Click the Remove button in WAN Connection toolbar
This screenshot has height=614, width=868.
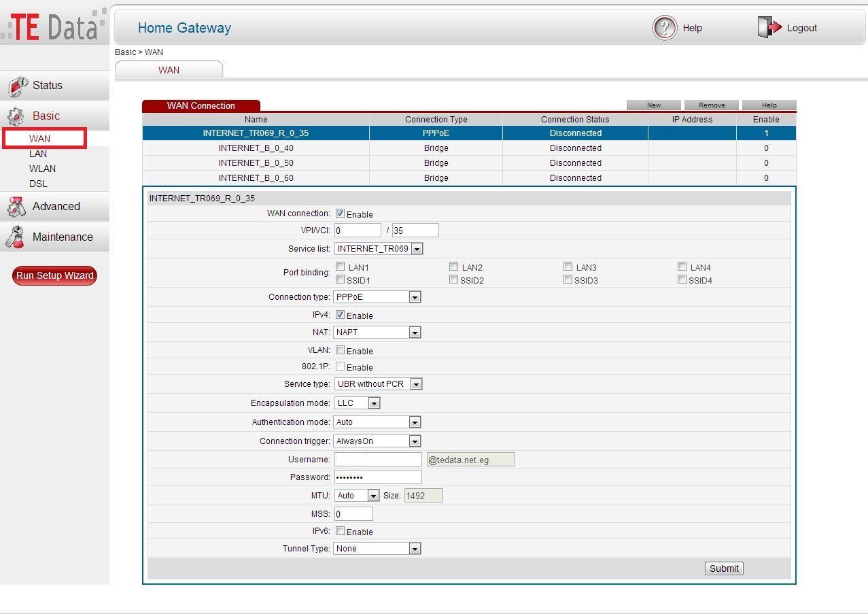[x=710, y=105]
